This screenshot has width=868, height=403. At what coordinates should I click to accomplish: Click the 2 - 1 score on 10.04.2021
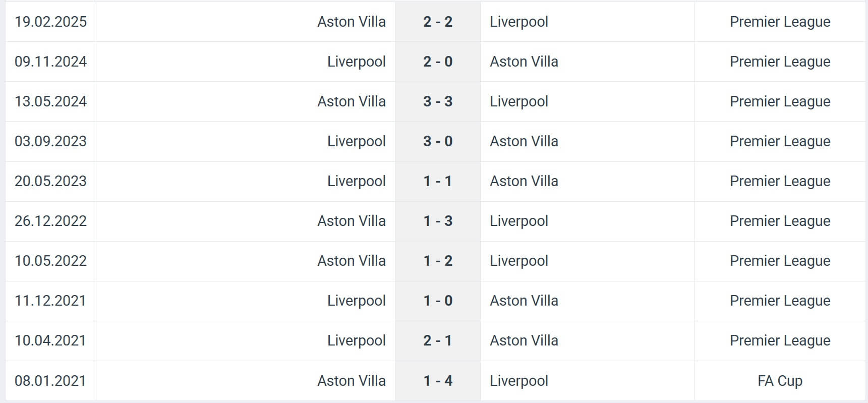click(x=437, y=340)
